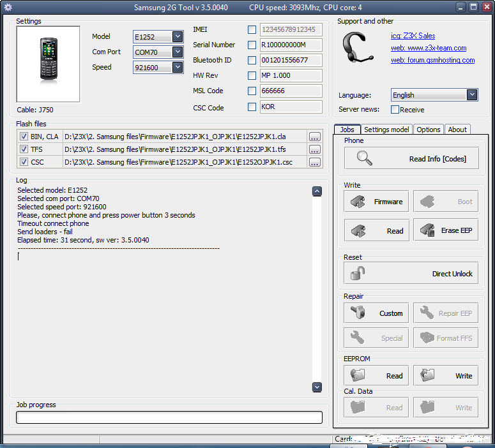Browse for the CSC flash file
Screen dimensions: 495x448
point(314,162)
